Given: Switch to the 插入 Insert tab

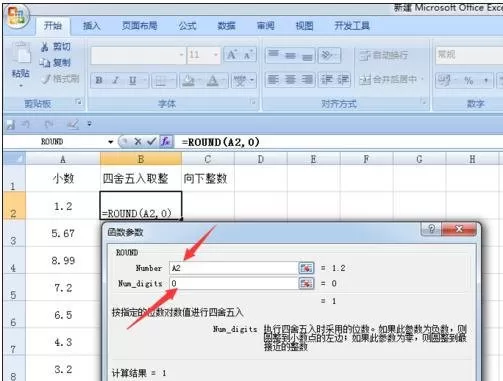Looking at the screenshot, I should [x=91, y=26].
